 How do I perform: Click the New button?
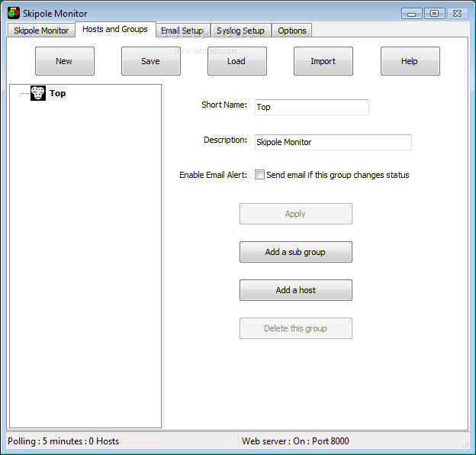point(65,61)
